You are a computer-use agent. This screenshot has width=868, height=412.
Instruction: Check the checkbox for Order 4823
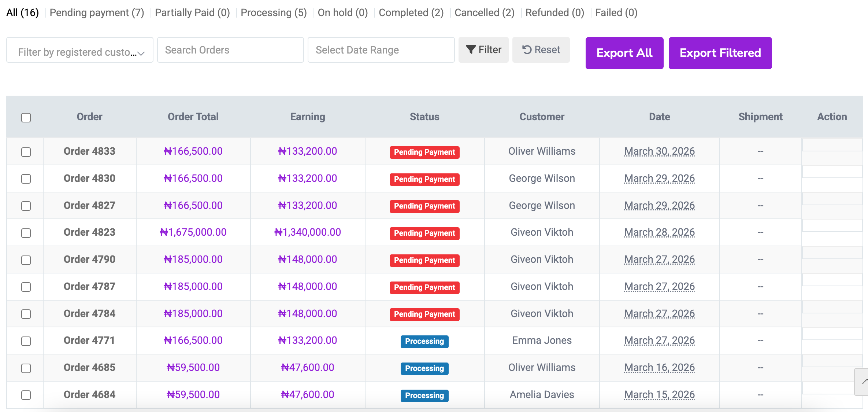[26, 232]
